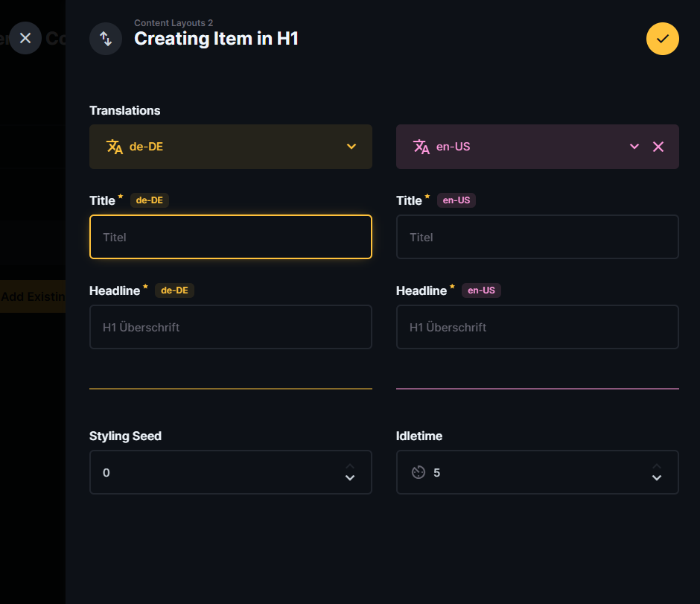
Task: Open the en-US language dropdown chevron
Action: [x=634, y=147]
